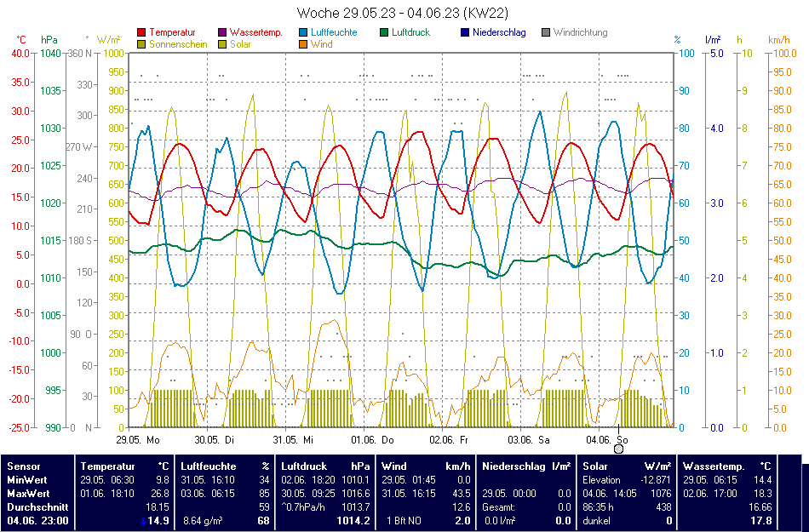
Task: Click the chart title Woche 29.05.23 - 04.06.23 (KW22)
Action: tap(403, 13)
